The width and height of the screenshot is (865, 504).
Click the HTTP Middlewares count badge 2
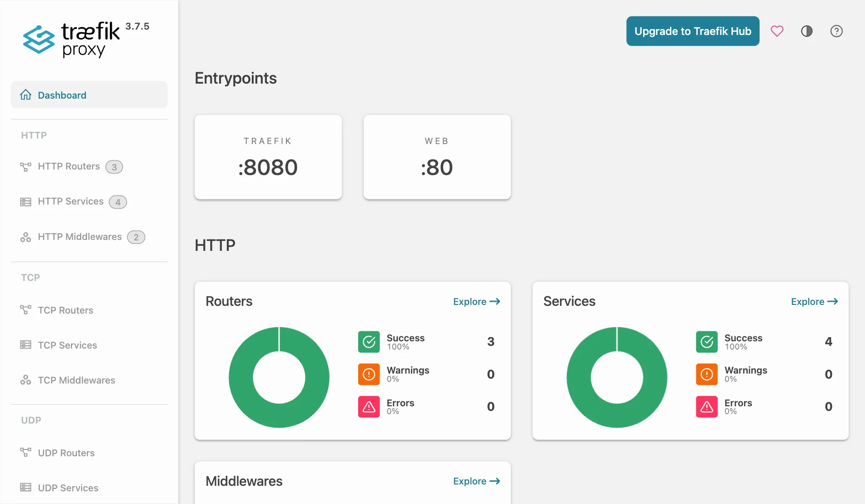pyautogui.click(x=136, y=237)
